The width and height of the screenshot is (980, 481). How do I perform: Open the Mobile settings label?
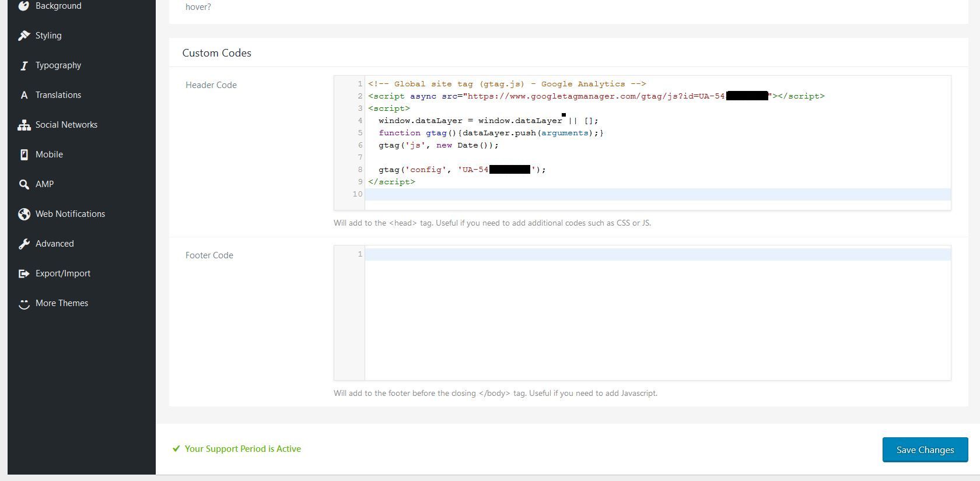pyautogui.click(x=49, y=155)
